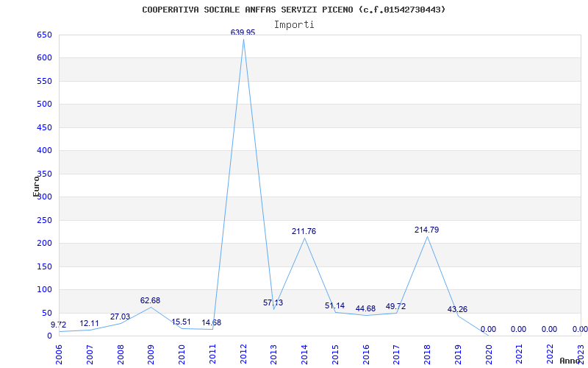Click the 0.00 label above 2022

[549, 329]
